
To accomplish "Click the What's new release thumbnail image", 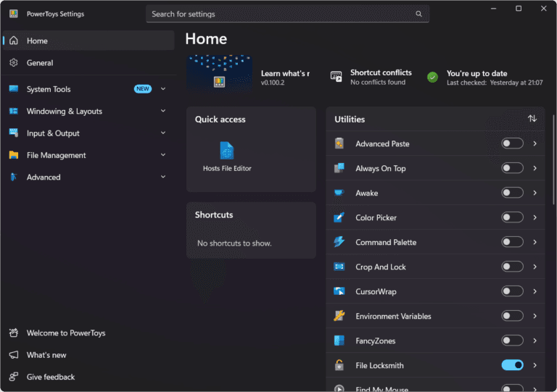I will [x=220, y=73].
